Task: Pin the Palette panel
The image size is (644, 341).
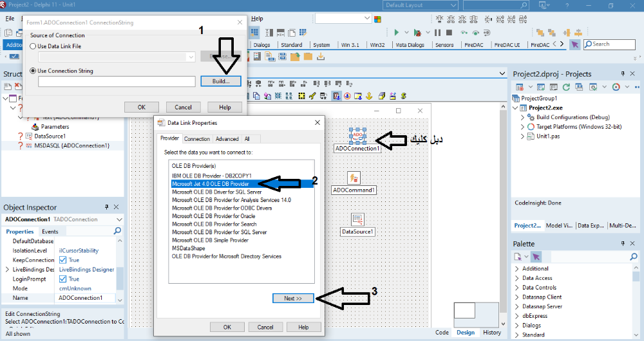Action: pos(623,243)
